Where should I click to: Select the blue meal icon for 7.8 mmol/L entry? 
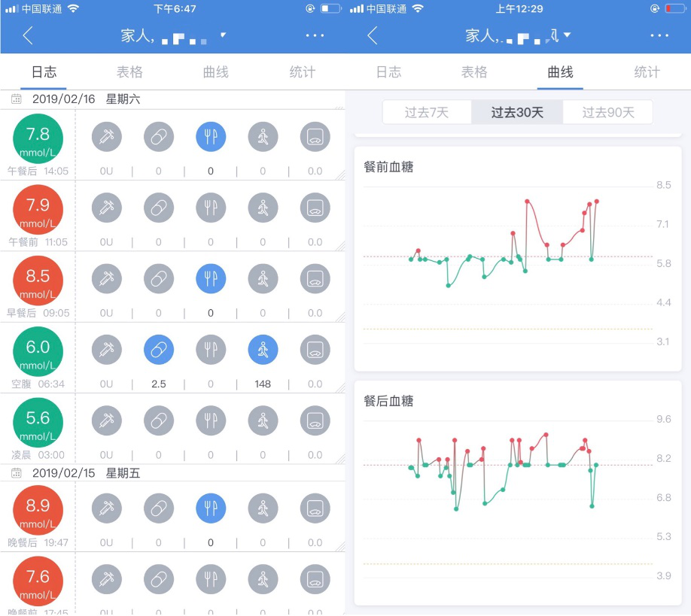coord(211,136)
